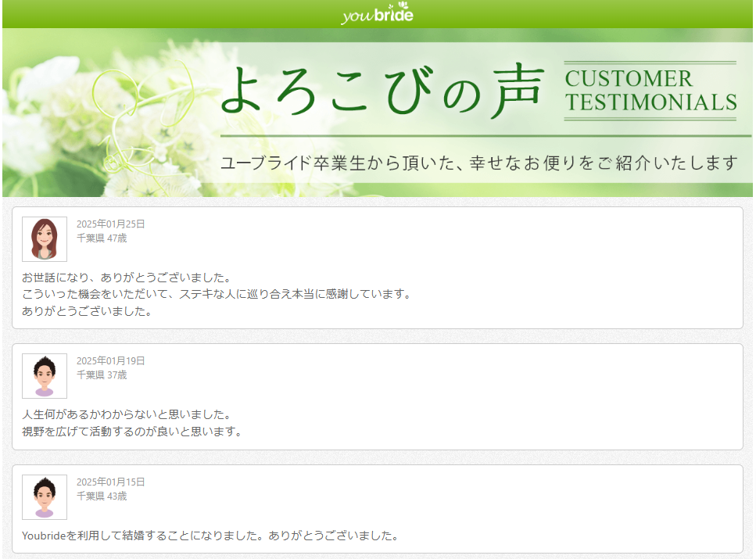Screen dimensions: 756x559
Task: Open the man avatar for 千葉県 37歳
Action: pos(45,376)
